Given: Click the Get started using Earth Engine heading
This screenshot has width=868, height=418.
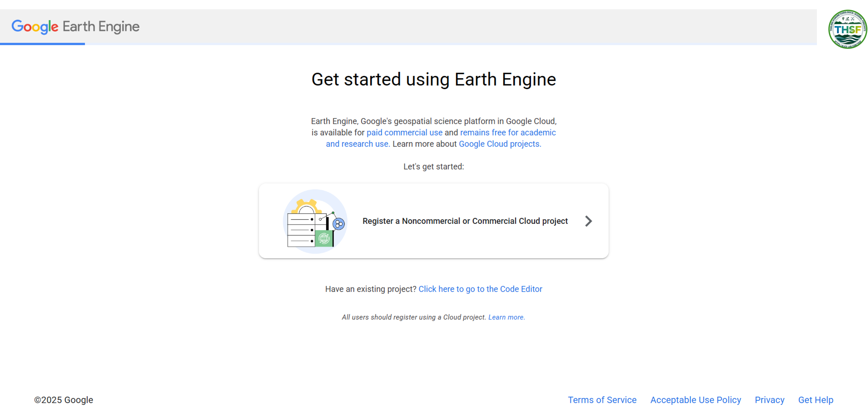Looking at the screenshot, I should (x=434, y=79).
